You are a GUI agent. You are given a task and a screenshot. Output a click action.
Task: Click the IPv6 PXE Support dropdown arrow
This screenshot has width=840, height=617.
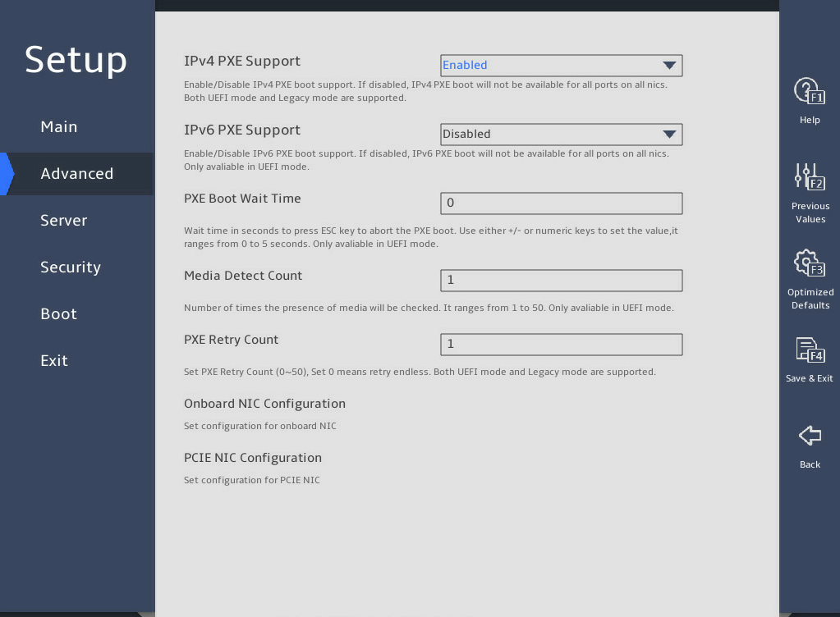click(x=669, y=135)
